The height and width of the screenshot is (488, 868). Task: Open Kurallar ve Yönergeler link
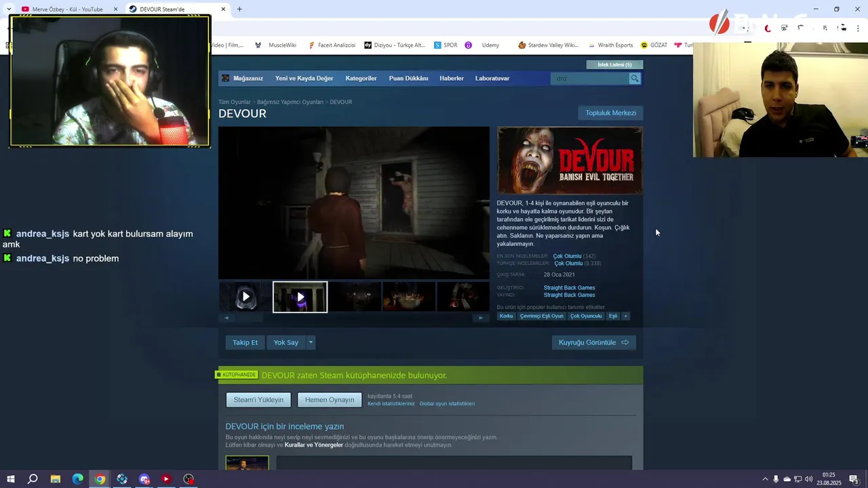(313, 445)
